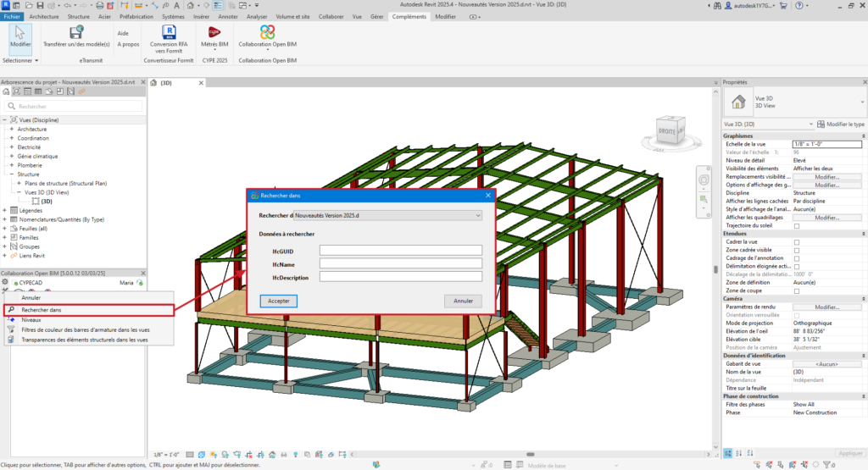
Task: Click the IfcDescription input field
Action: click(401, 276)
